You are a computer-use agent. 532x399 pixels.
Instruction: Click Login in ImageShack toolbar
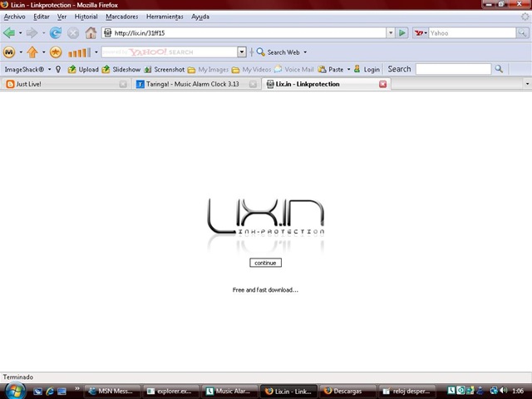(x=367, y=69)
